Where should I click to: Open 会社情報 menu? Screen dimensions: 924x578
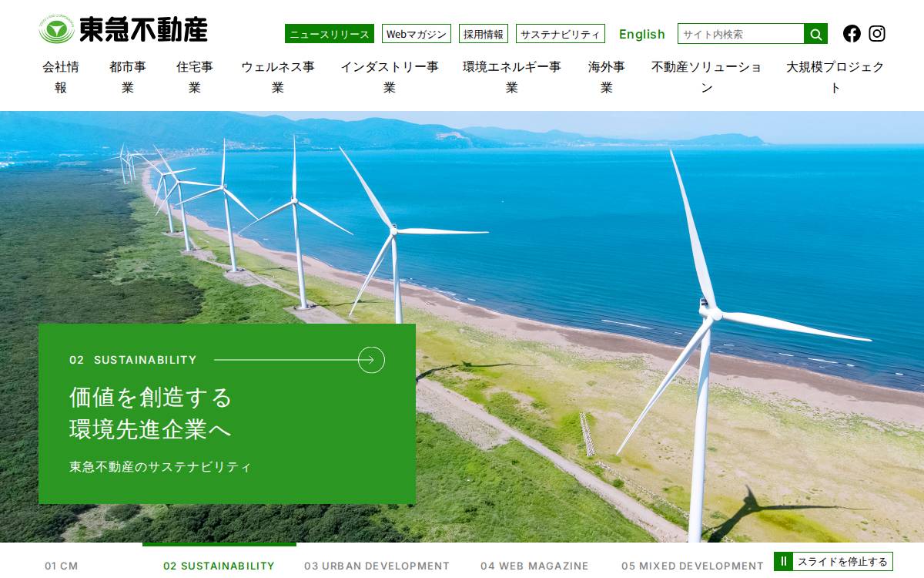pyautogui.click(x=61, y=77)
